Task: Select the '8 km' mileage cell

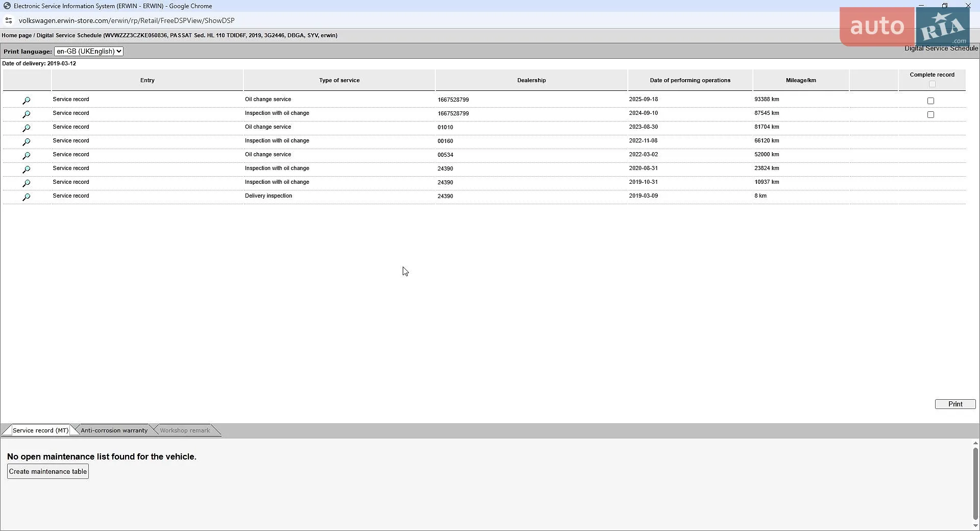Action: tap(761, 196)
